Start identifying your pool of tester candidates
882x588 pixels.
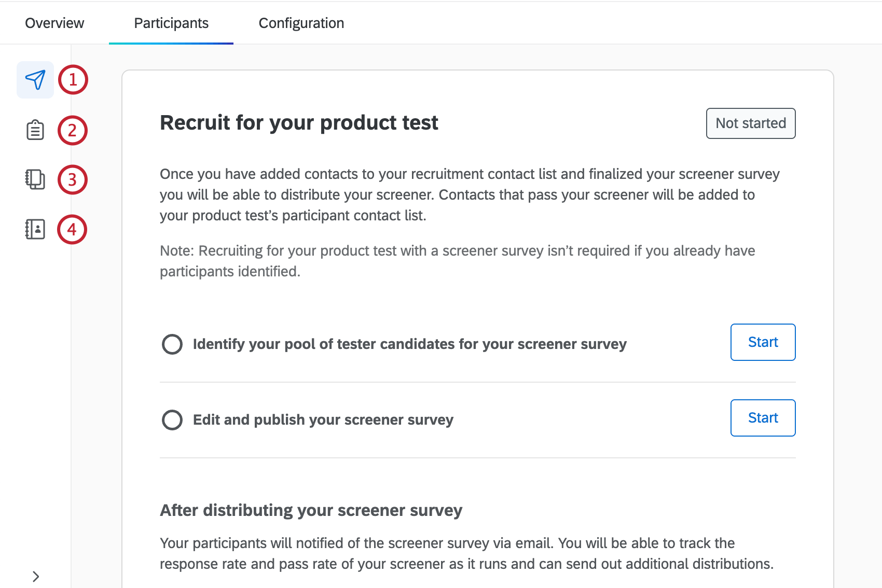pyautogui.click(x=763, y=342)
